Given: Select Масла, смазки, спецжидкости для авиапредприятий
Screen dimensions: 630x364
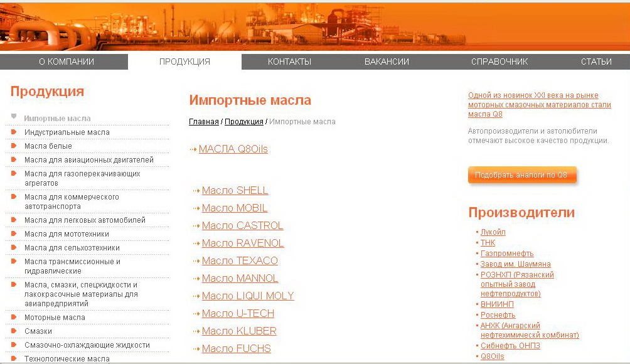Looking at the screenshot, I should click(81, 294).
